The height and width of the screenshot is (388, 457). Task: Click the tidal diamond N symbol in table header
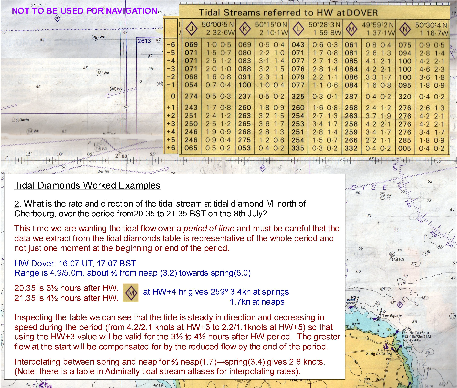pos(405,29)
